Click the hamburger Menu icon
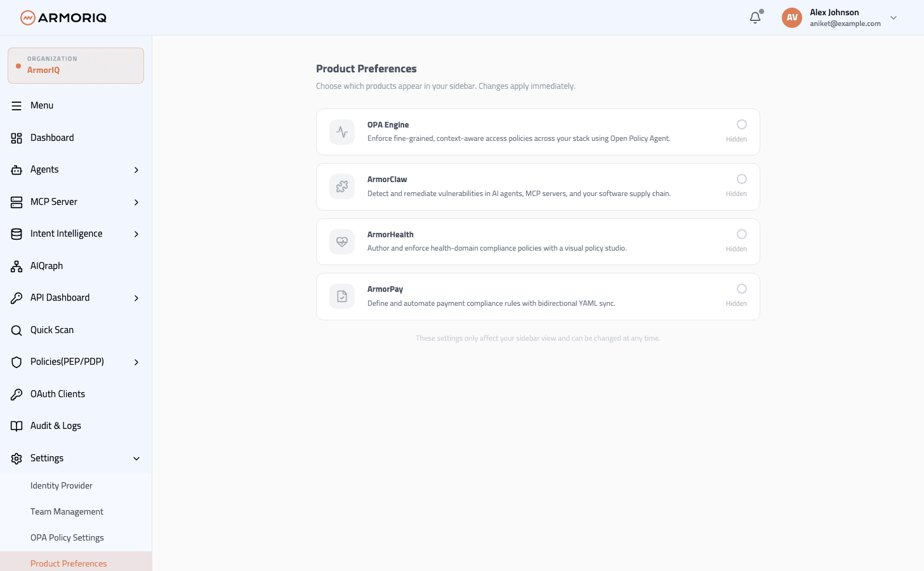The height and width of the screenshot is (571, 924). coord(16,106)
